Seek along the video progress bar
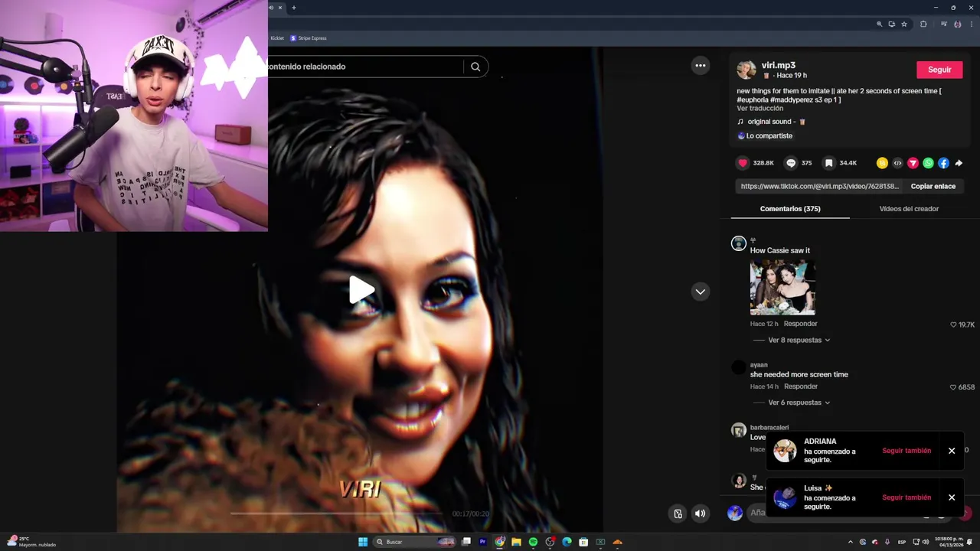980x551 pixels. pyautogui.click(x=335, y=514)
